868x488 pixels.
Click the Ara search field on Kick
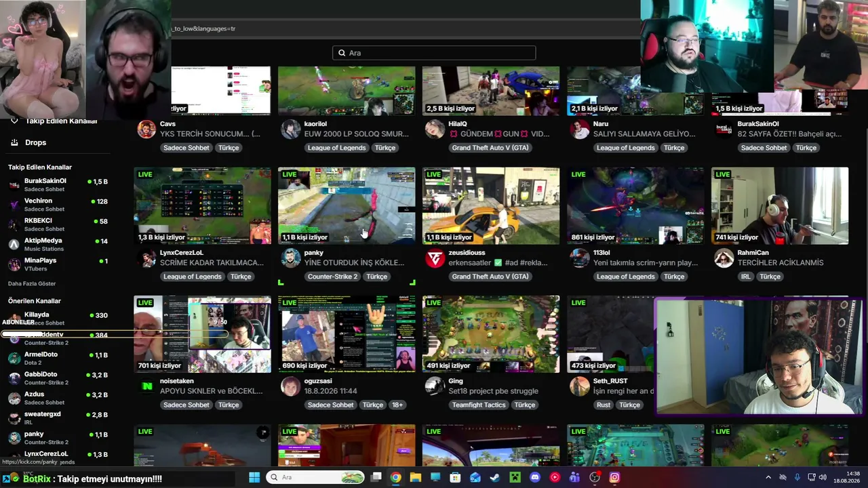[x=434, y=53]
